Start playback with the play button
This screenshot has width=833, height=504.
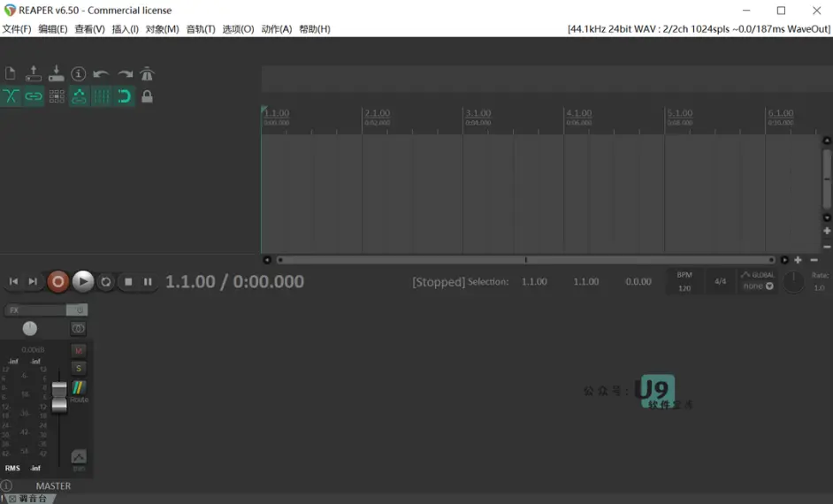(x=83, y=281)
